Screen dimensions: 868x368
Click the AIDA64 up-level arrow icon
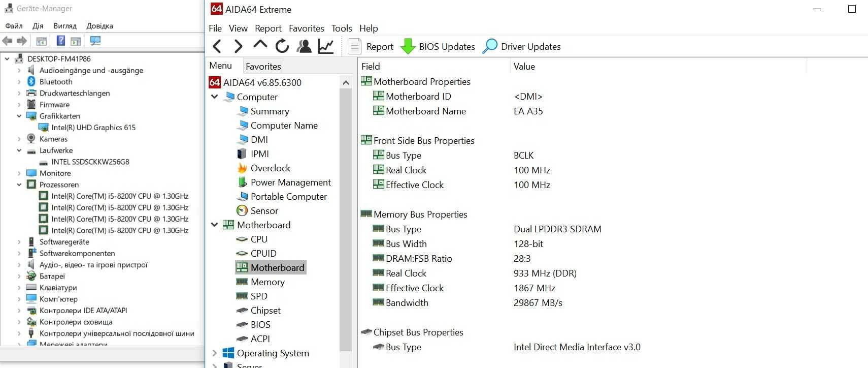click(260, 45)
